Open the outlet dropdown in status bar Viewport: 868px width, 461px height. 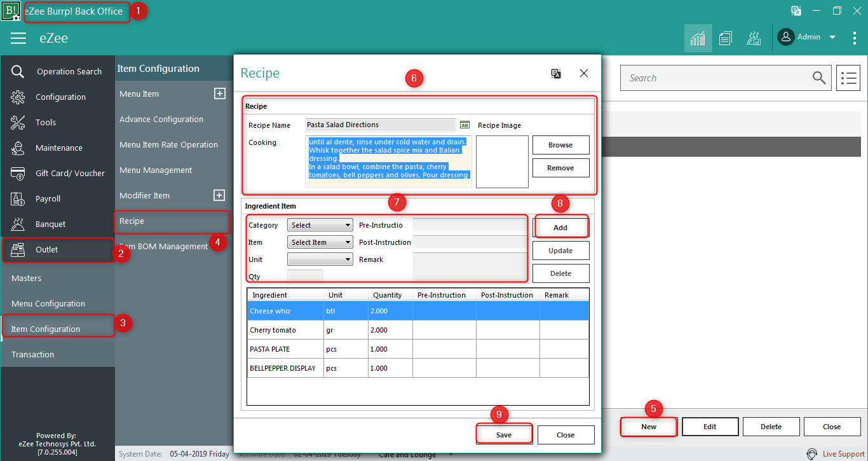point(451,454)
